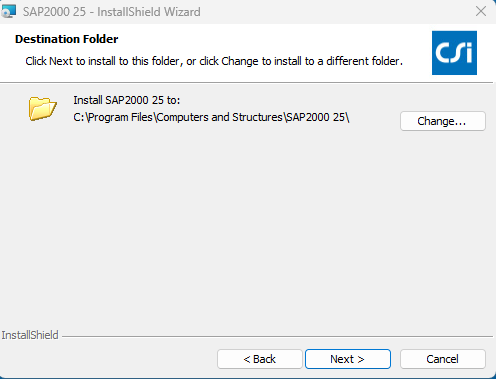Click the 'Install SAP2000 25 to:' label
496x379 pixels.
(127, 100)
